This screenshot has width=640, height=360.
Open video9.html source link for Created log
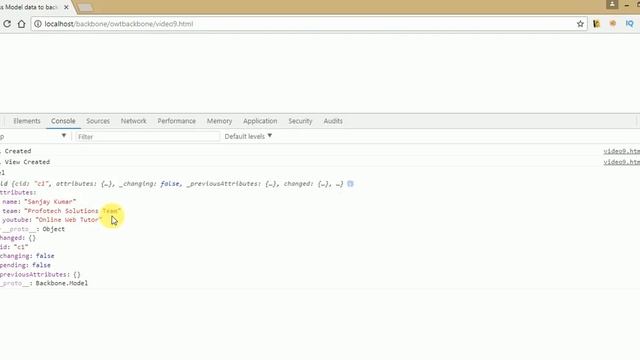(622, 151)
